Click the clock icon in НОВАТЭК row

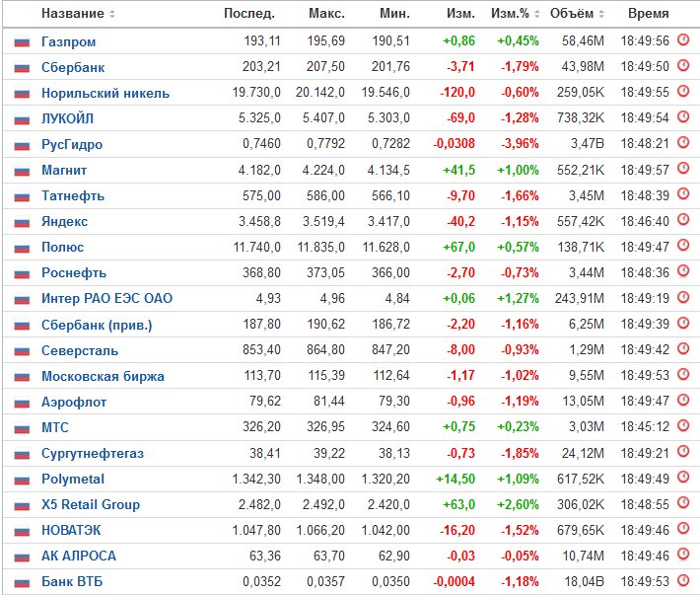[x=683, y=529]
